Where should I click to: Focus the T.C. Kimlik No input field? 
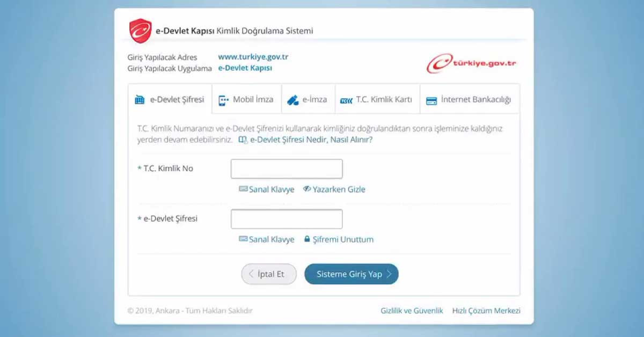(x=287, y=169)
